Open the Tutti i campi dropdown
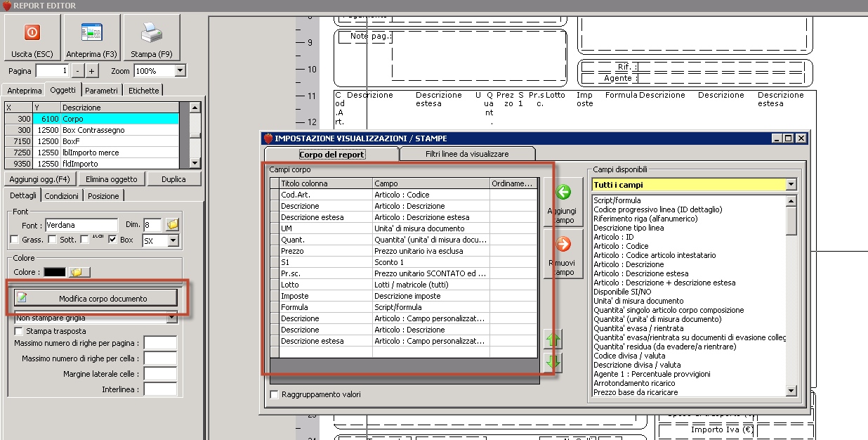868x440 pixels. click(792, 185)
